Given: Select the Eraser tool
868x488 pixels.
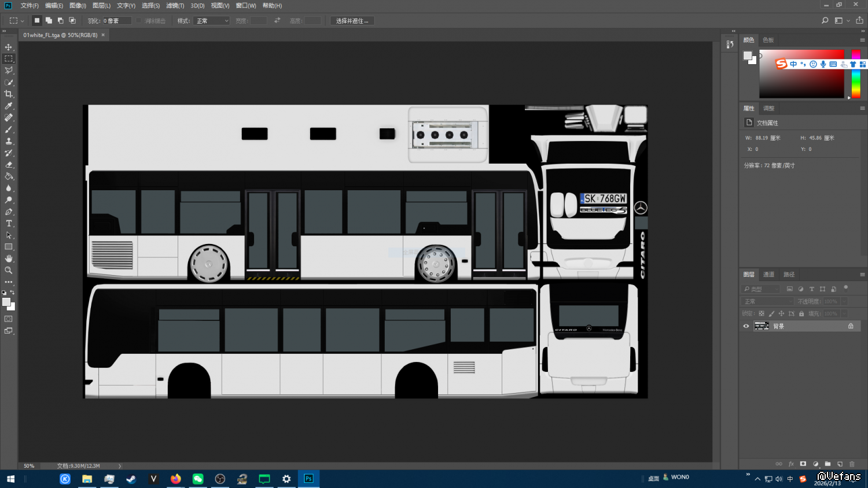Looking at the screenshot, I should (x=9, y=165).
